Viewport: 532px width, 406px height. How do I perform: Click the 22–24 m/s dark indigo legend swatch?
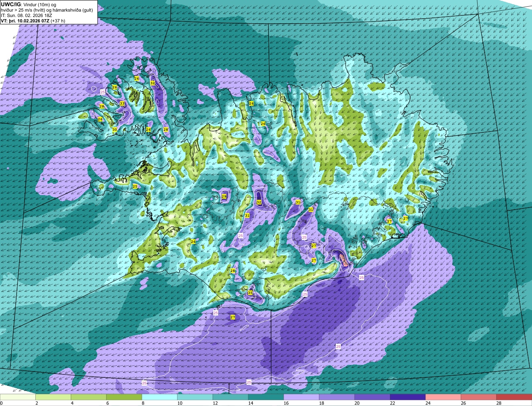(x=408, y=397)
